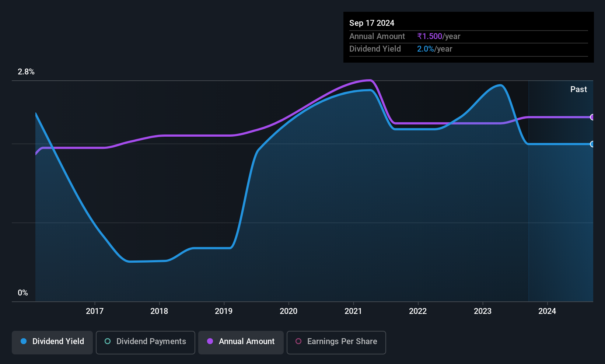Click the 2018 axis label
The width and height of the screenshot is (605, 364).
tap(159, 311)
